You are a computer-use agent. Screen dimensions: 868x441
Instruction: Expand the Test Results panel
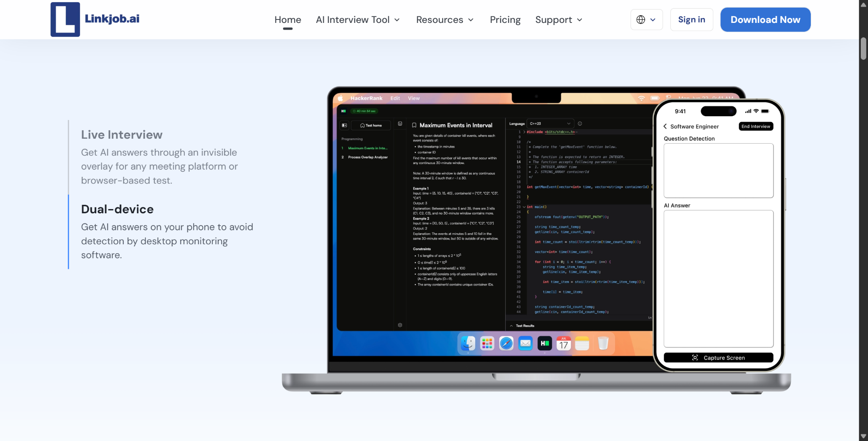pyautogui.click(x=522, y=326)
